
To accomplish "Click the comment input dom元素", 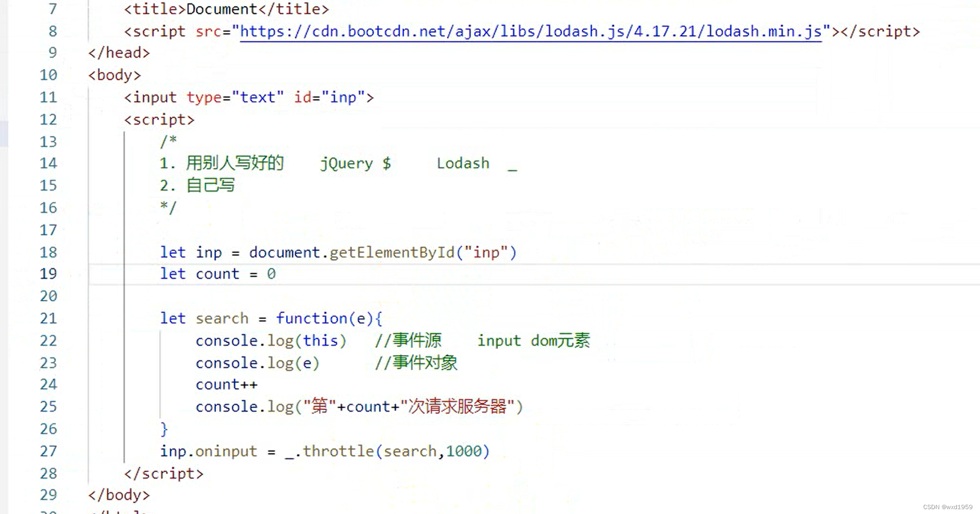I will click(x=534, y=341).
